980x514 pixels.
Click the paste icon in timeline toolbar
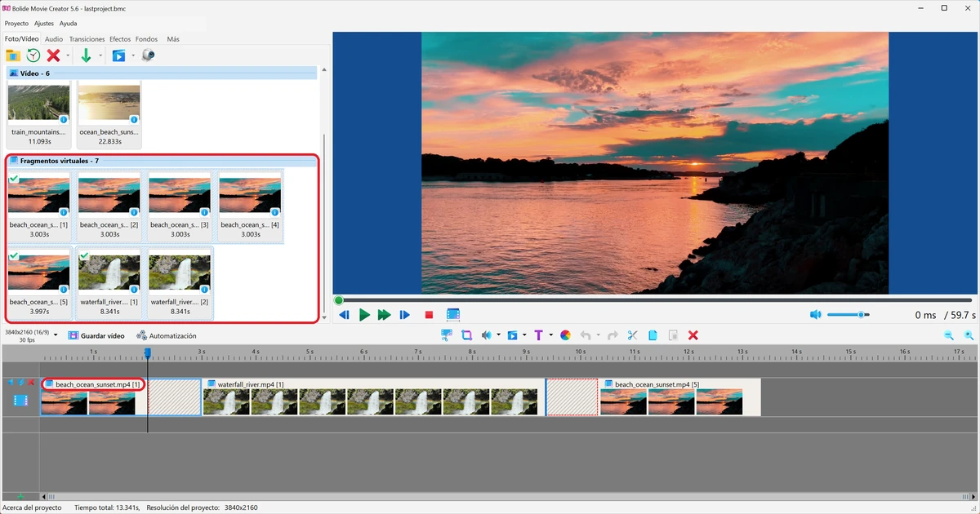[673, 335]
